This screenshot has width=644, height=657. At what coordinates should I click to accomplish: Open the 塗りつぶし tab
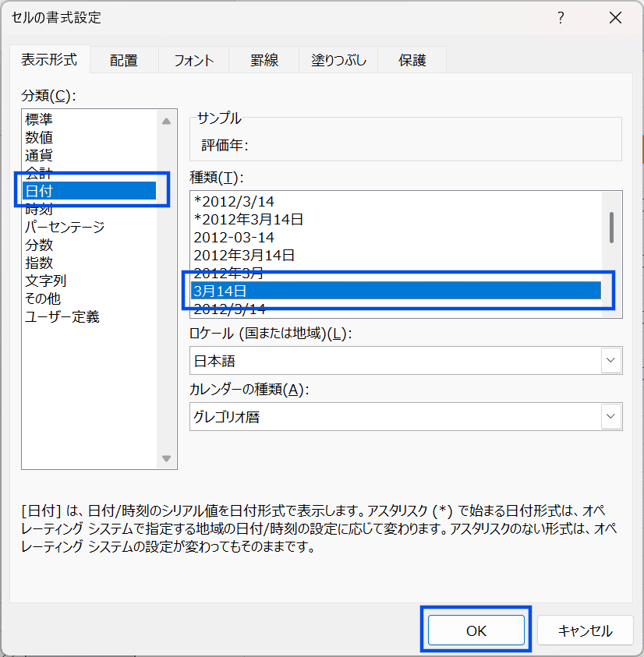(x=338, y=61)
